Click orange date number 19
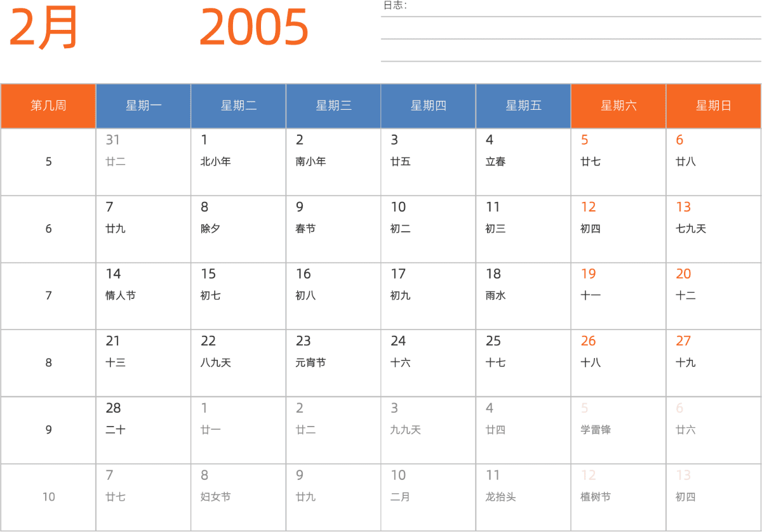 click(x=589, y=274)
